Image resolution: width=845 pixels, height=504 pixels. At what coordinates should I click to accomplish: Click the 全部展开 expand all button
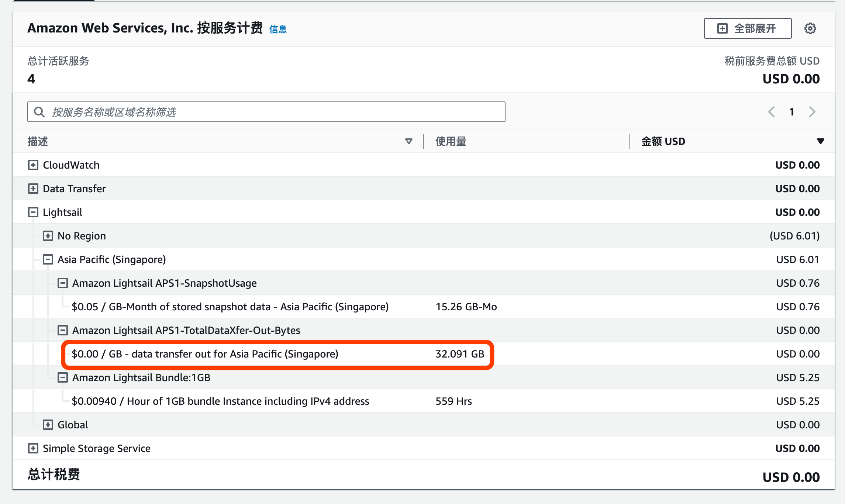(748, 28)
